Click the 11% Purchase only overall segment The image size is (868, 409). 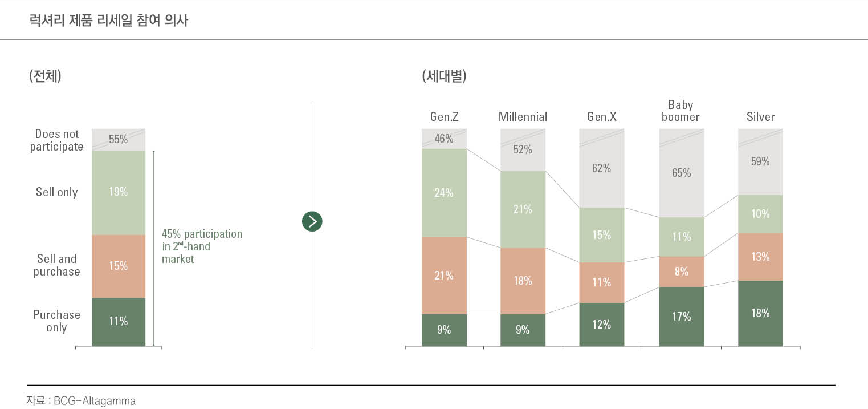click(119, 321)
